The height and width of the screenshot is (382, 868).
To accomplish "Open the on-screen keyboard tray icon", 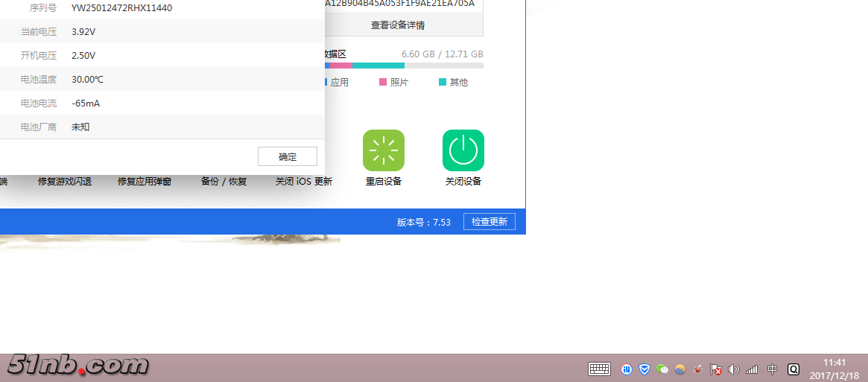I will pyautogui.click(x=599, y=369).
